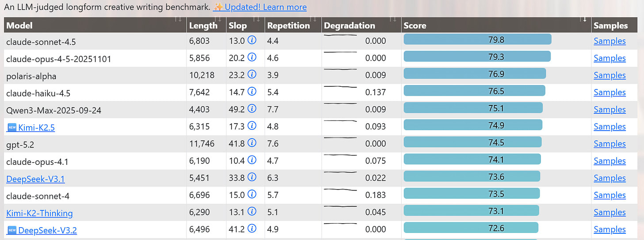Open Samples for claude-sonnet-4.5

coord(609,41)
